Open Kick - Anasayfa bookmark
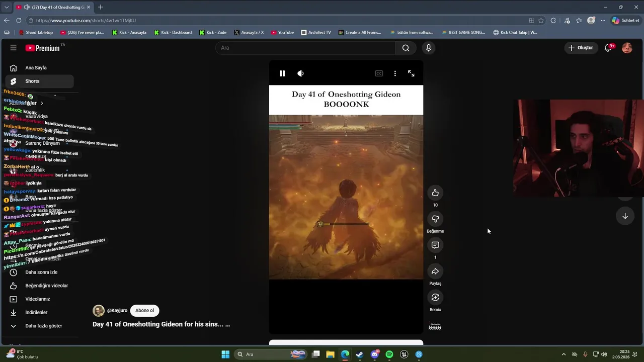This screenshot has width=644, height=362. (x=129, y=33)
